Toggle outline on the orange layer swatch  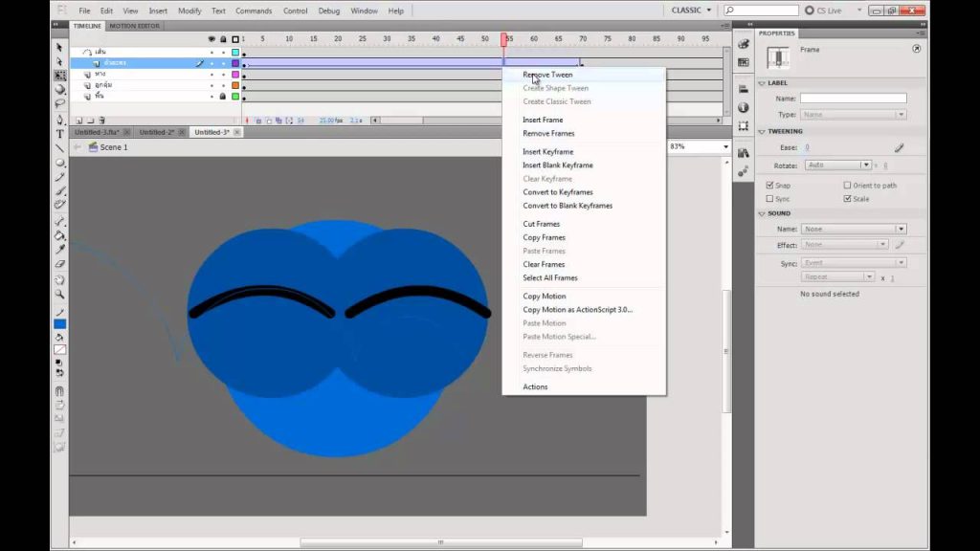click(x=235, y=85)
